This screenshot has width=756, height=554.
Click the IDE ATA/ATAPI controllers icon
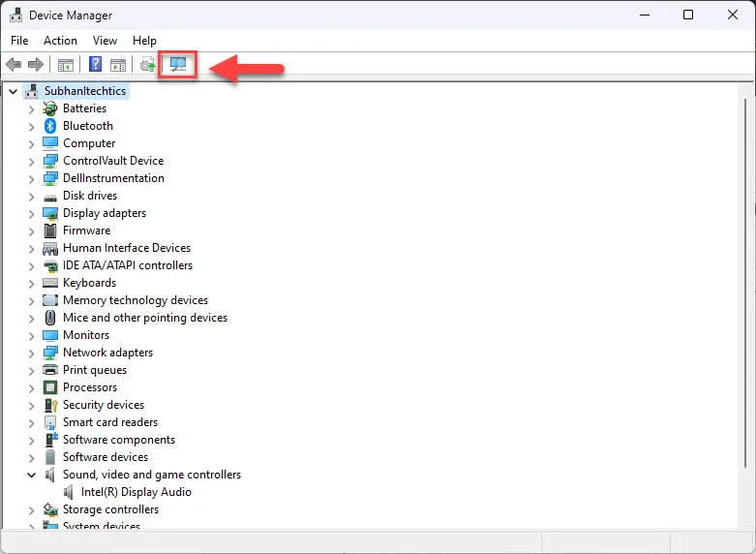50,266
